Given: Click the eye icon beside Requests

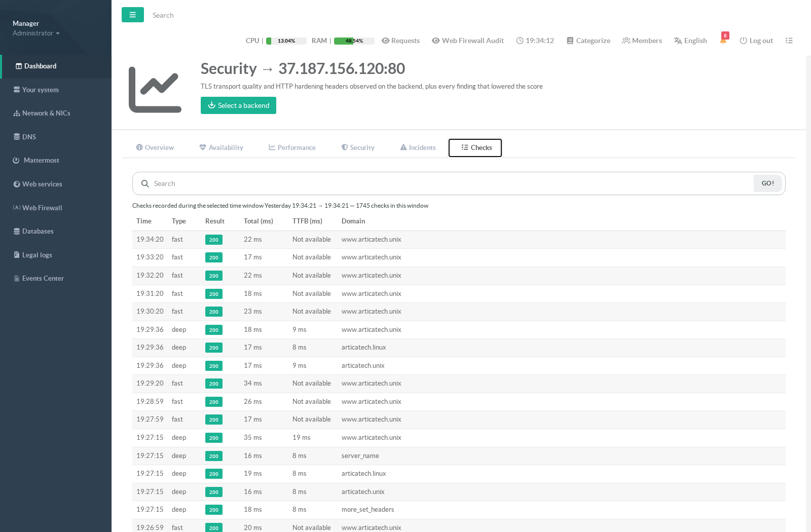Looking at the screenshot, I should [x=385, y=41].
